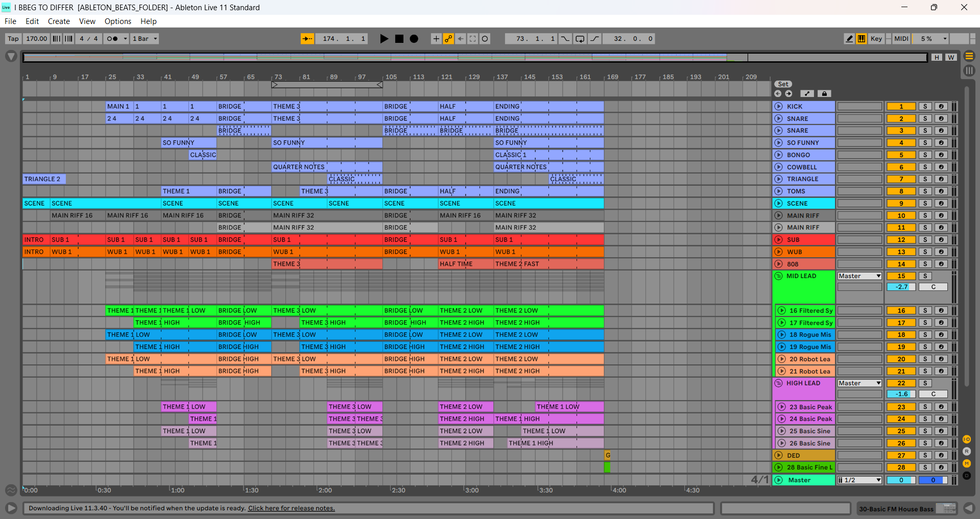The width and height of the screenshot is (980, 519).
Task: Click the Punch-In switch
Action: [x=565, y=39]
